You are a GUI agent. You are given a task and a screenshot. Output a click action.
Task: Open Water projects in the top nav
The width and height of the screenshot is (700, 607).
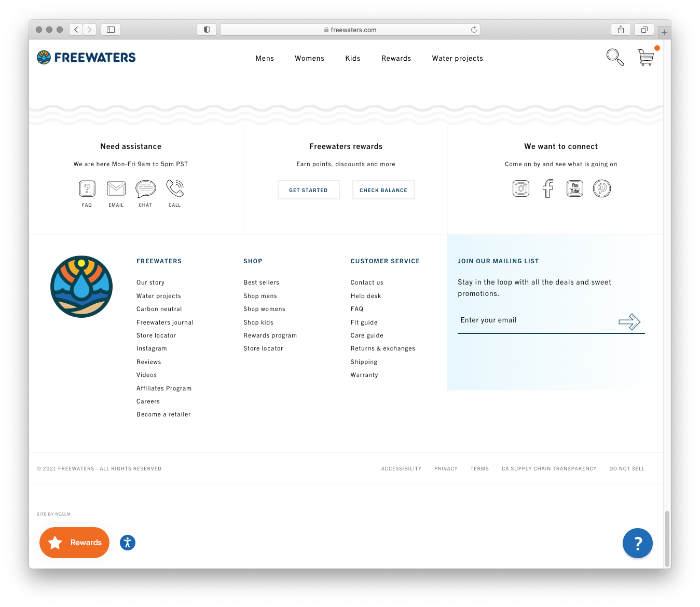[x=458, y=58]
